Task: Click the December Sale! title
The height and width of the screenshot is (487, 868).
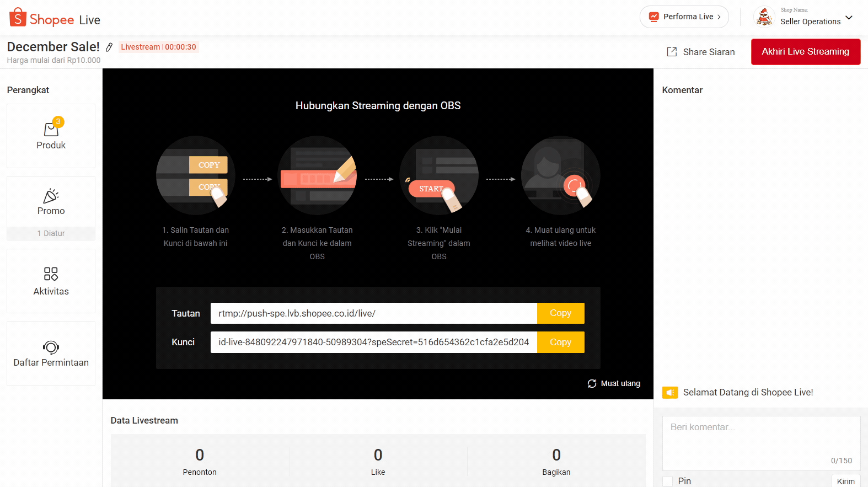Action: pyautogui.click(x=53, y=47)
